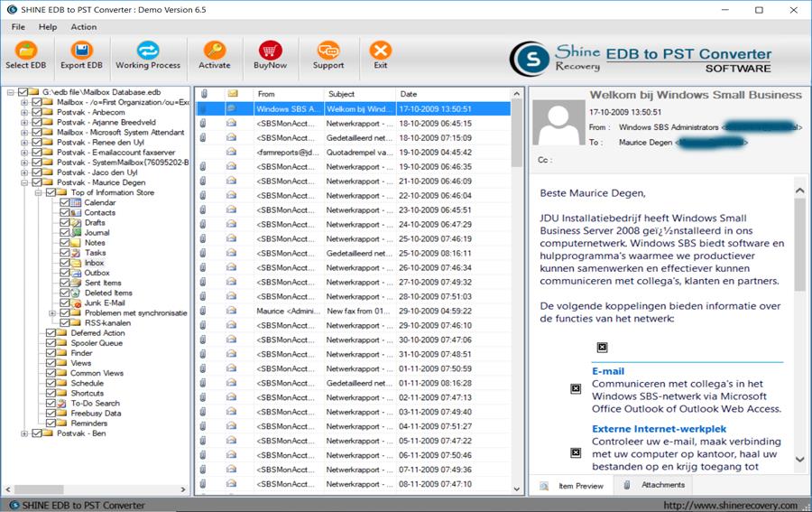812x512 pixels.
Task: Toggle Postvak - Anbecom checkbox
Action: point(36,113)
